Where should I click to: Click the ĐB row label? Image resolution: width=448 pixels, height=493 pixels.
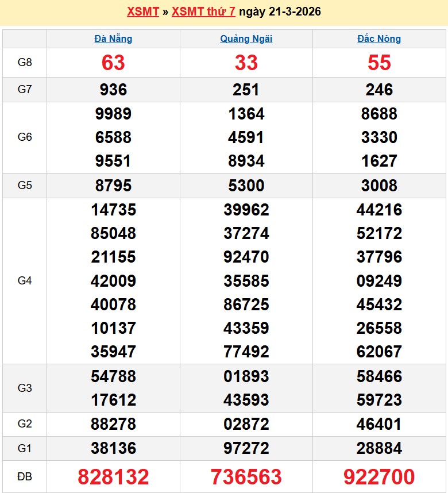pyautogui.click(x=25, y=477)
